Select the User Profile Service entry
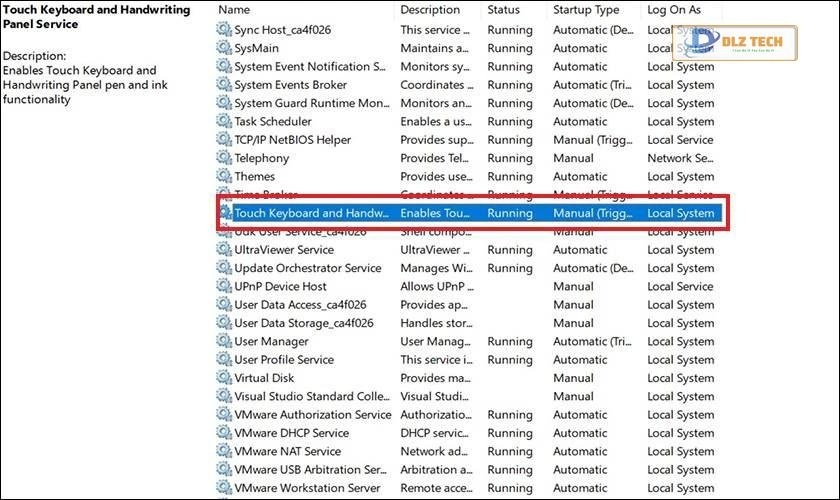 (x=284, y=360)
